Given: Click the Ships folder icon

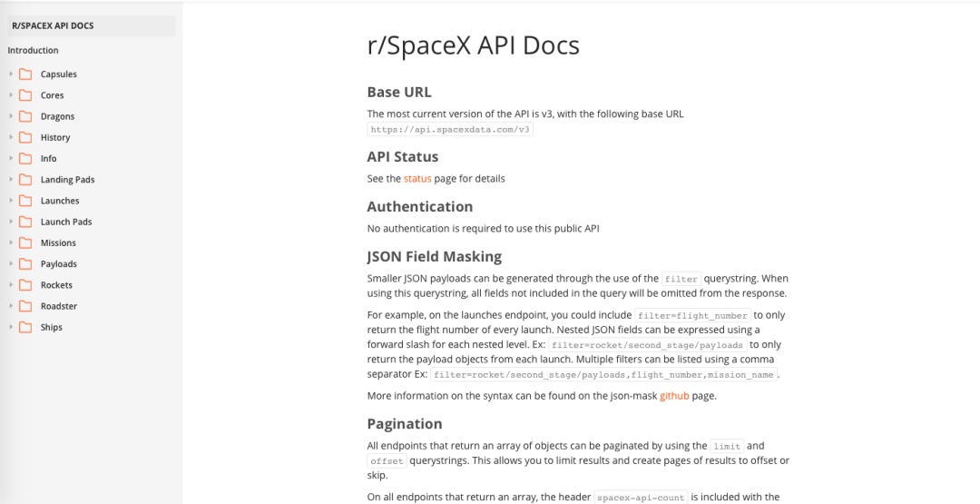Looking at the screenshot, I should pyautogui.click(x=25, y=327).
